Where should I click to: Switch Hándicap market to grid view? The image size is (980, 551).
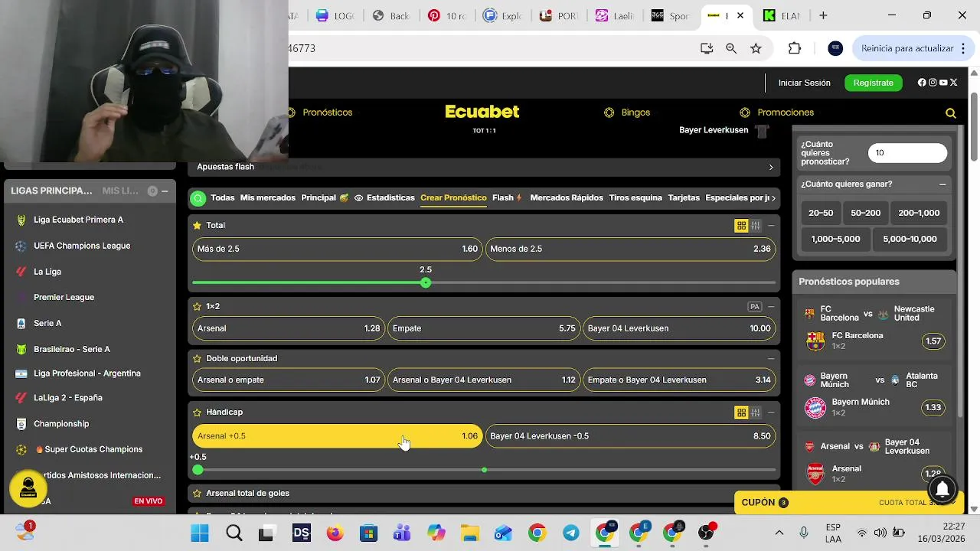click(x=741, y=412)
